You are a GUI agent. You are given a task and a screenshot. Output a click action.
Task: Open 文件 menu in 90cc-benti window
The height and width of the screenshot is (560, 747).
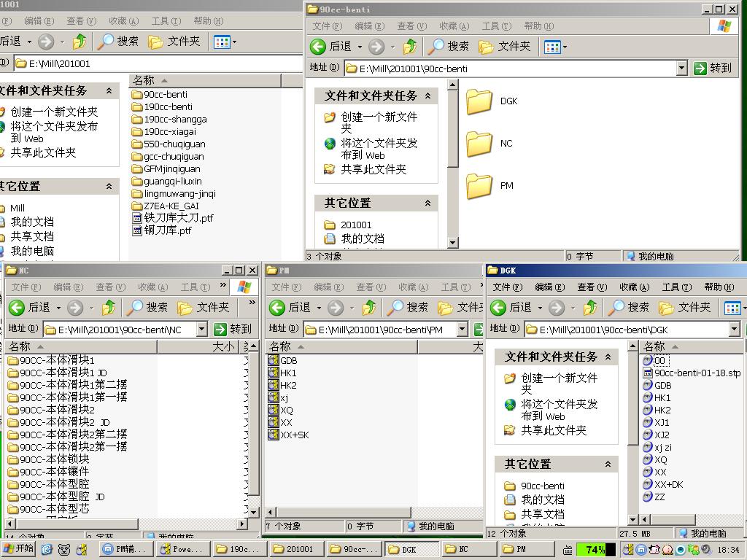[328, 26]
